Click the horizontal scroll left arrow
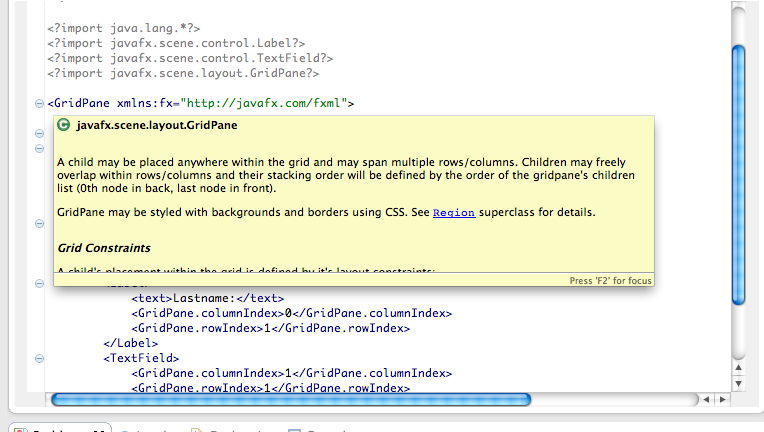 [707, 399]
